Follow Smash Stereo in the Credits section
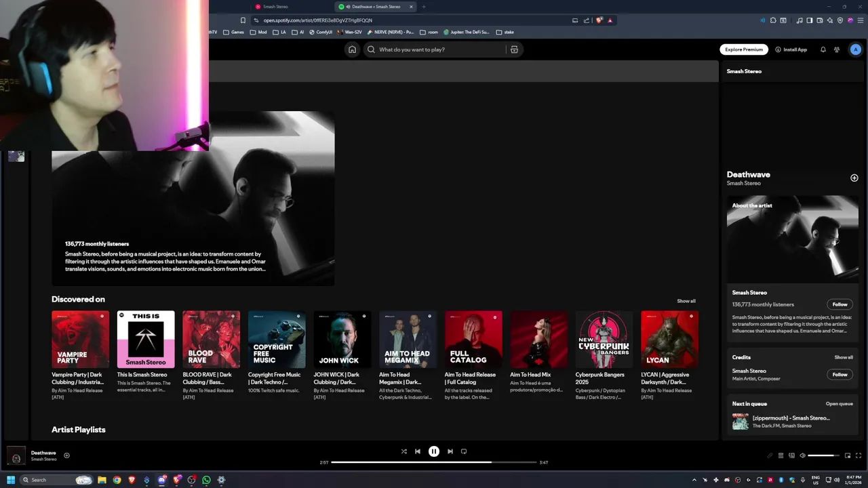This screenshot has height=488, width=868. pos(840,374)
